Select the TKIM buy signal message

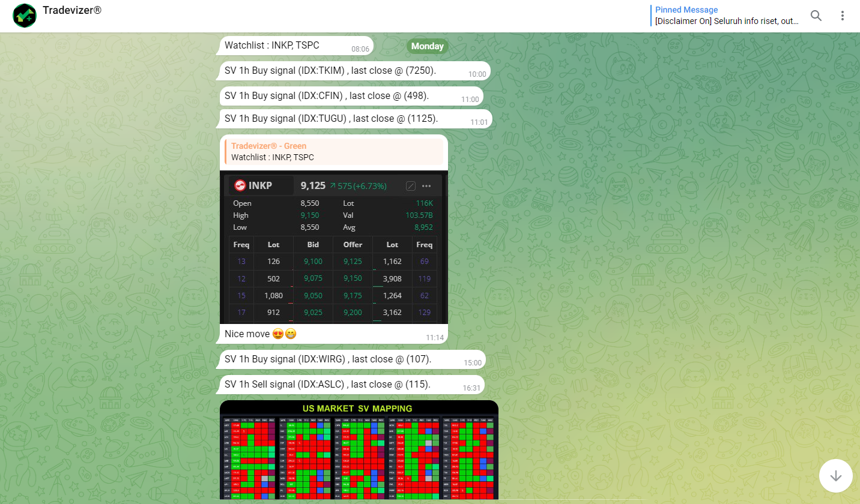pyautogui.click(x=330, y=71)
